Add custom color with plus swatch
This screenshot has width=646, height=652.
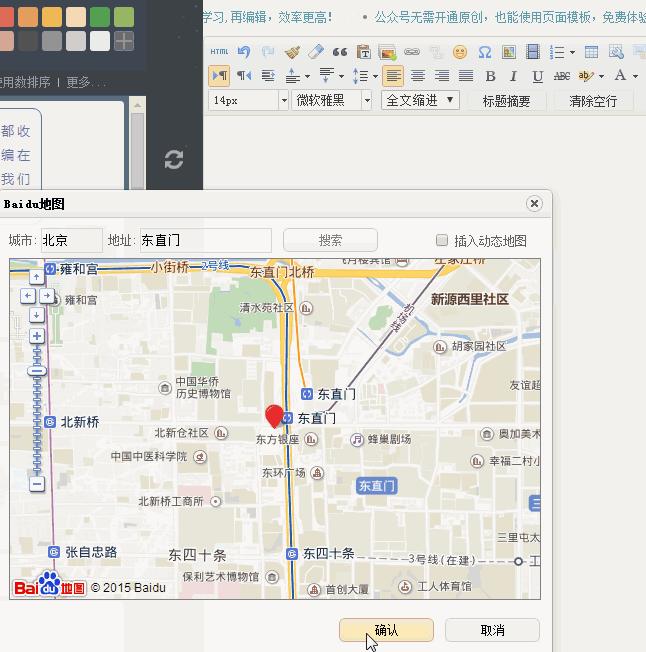pos(124,41)
